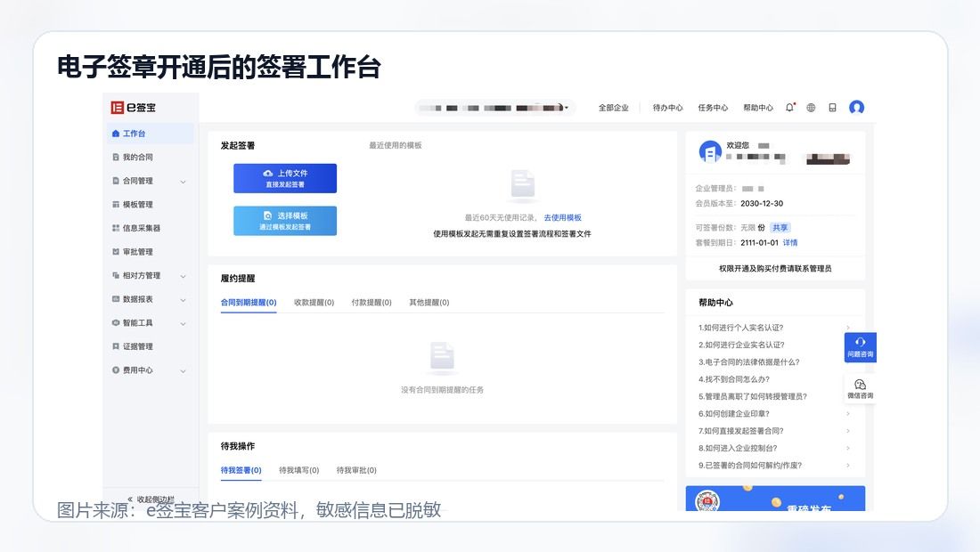Expand the 相对方管理 chevron

click(x=184, y=276)
